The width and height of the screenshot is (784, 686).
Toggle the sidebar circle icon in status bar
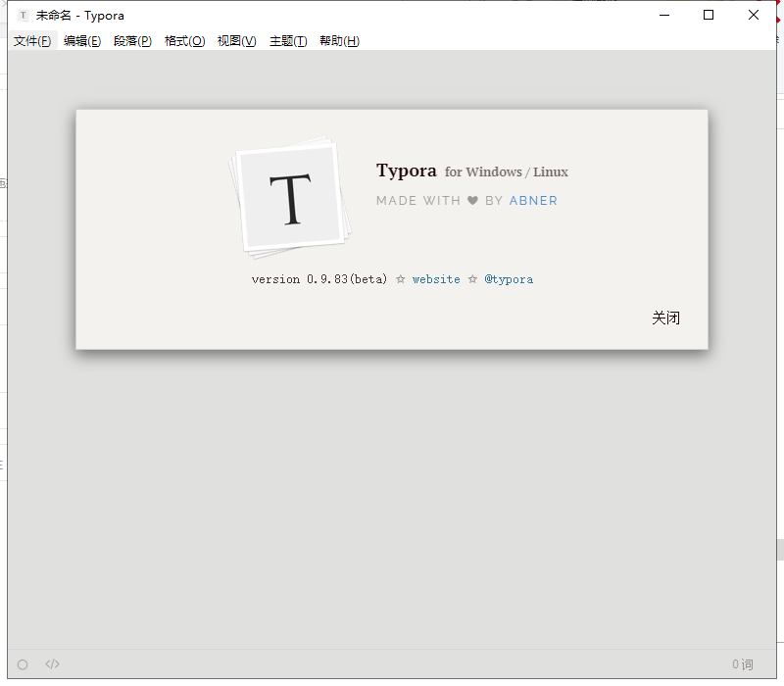click(x=23, y=664)
